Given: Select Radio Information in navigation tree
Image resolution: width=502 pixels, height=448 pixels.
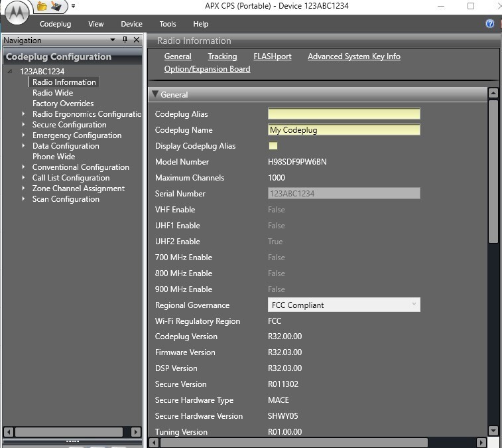Looking at the screenshot, I should [x=64, y=82].
